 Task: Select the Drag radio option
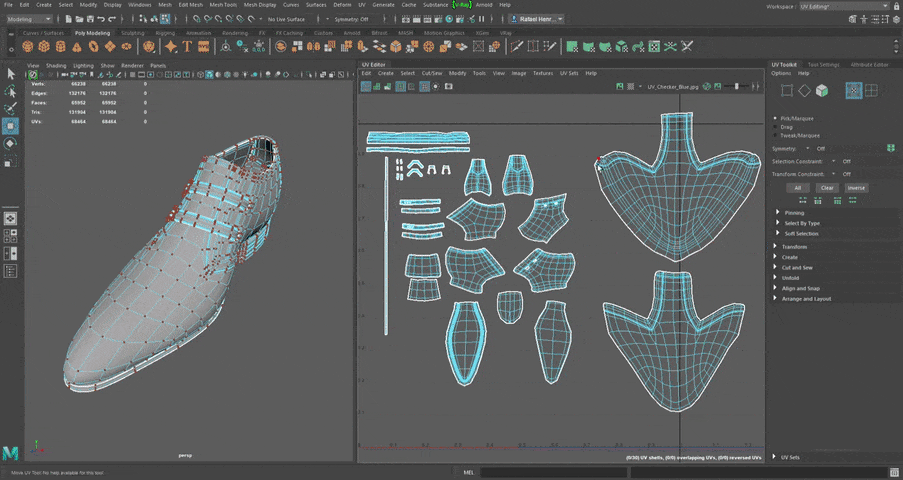(776, 127)
